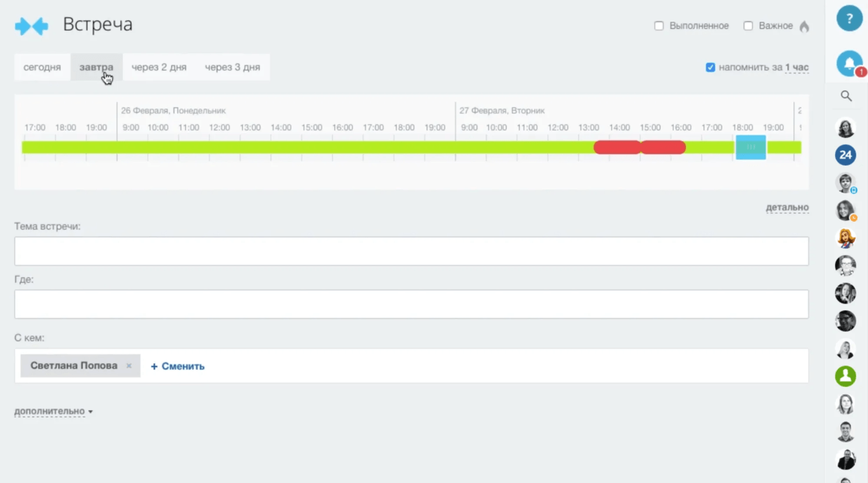The width and height of the screenshot is (868, 483).
Task: Toggle the Важное checkbox
Action: point(748,26)
